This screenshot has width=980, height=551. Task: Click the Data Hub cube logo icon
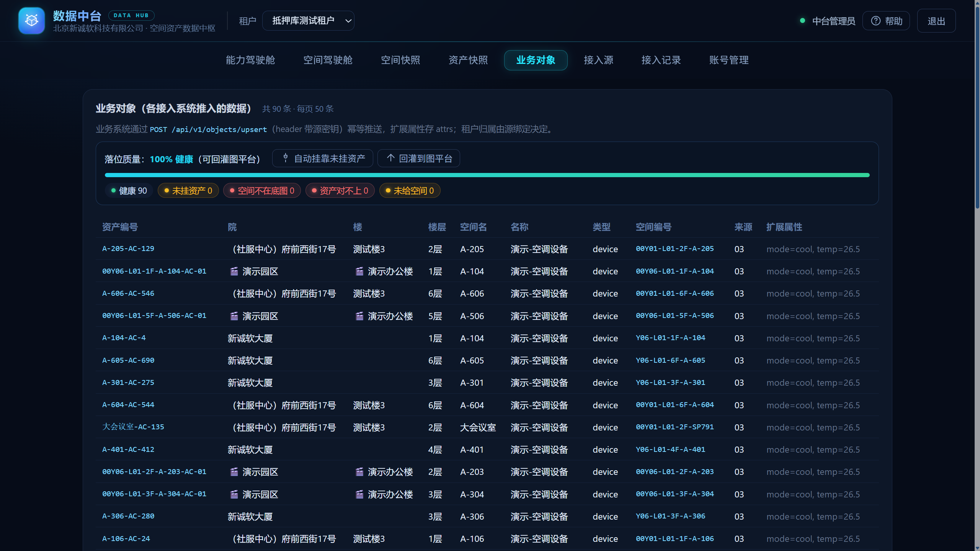(x=32, y=21)
